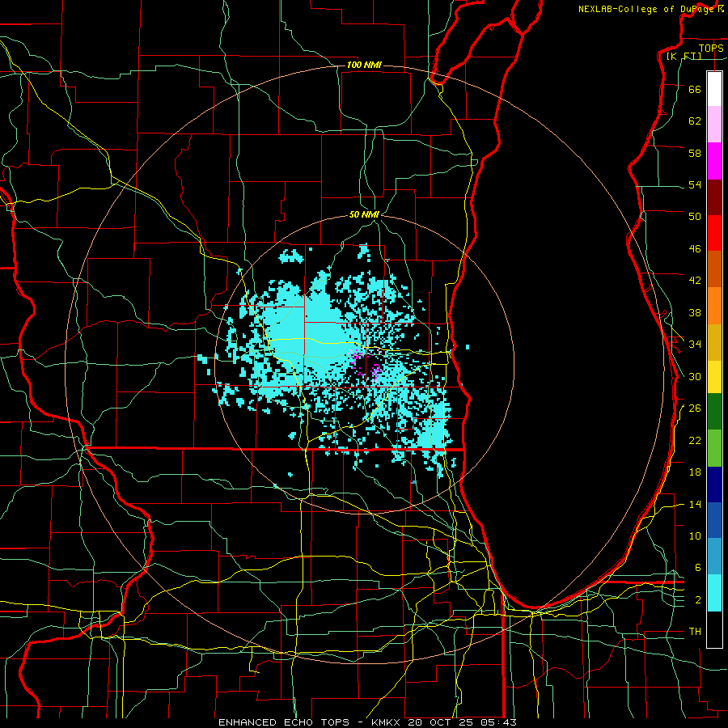
Task: Click the "TH" threshold legend label
Action: 695,631
